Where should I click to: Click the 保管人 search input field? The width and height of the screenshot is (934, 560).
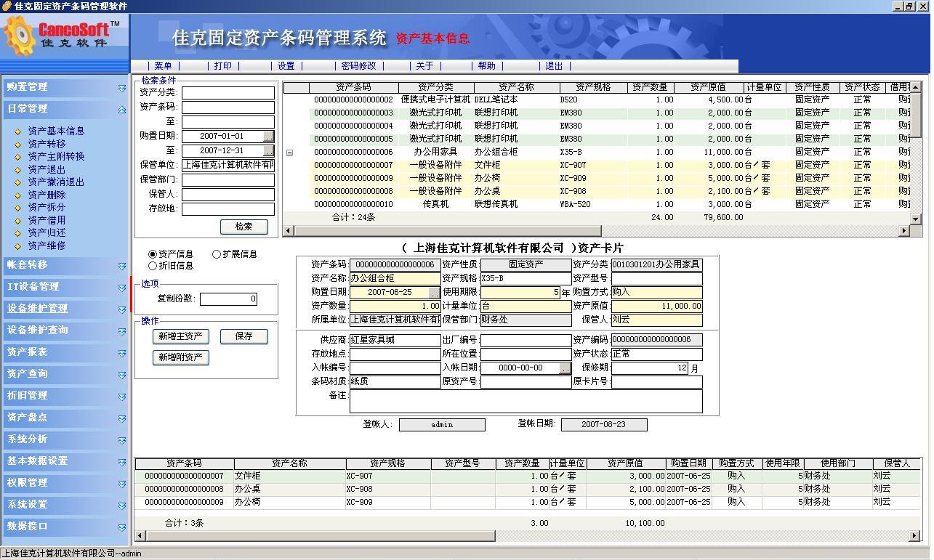point(228,195)
